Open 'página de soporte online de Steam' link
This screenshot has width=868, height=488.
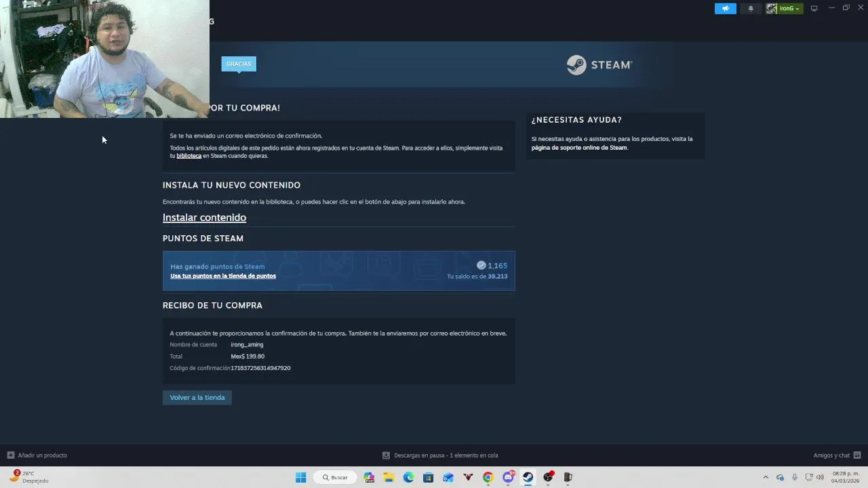point(579,148)
